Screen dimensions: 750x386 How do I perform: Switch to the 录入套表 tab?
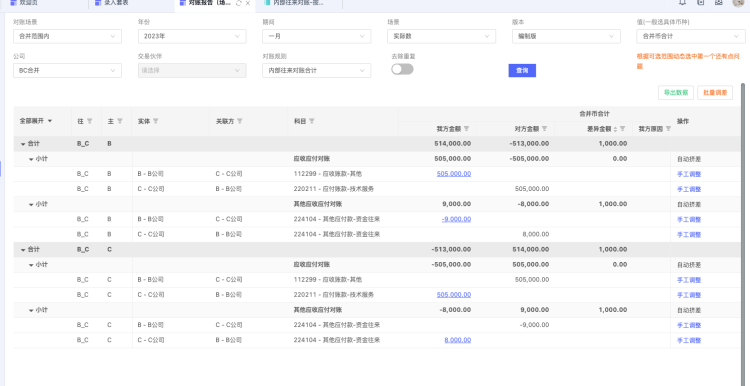(116, 3)
